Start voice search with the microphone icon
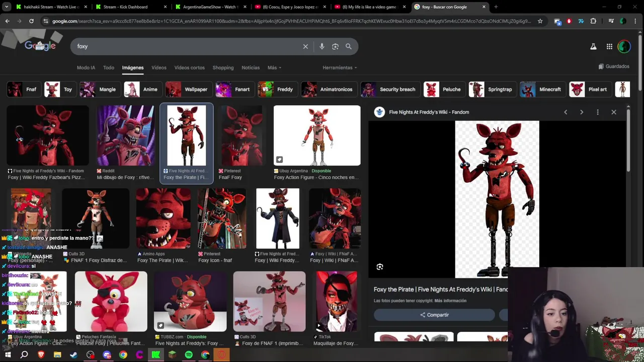This screenshot has height=362, width=644. [322, 46]
